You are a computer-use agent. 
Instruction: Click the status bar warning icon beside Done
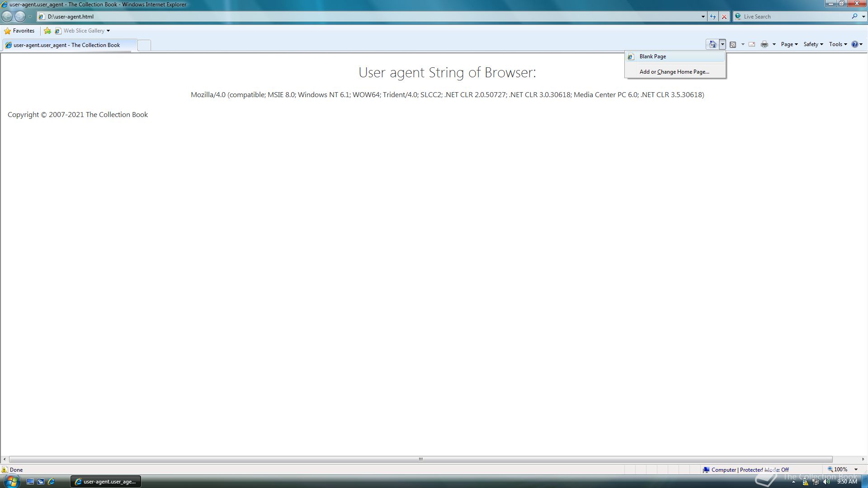5,469
